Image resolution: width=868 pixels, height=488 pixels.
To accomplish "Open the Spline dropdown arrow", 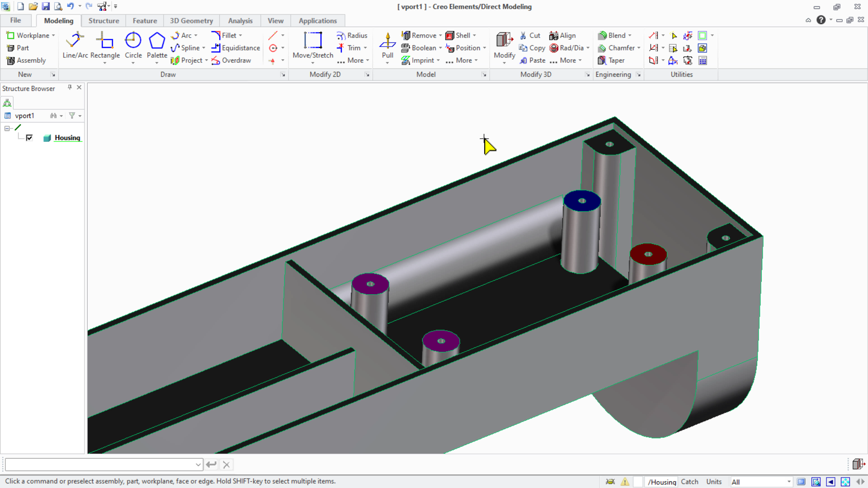I will pyautogui.click(x=203, y=48).
